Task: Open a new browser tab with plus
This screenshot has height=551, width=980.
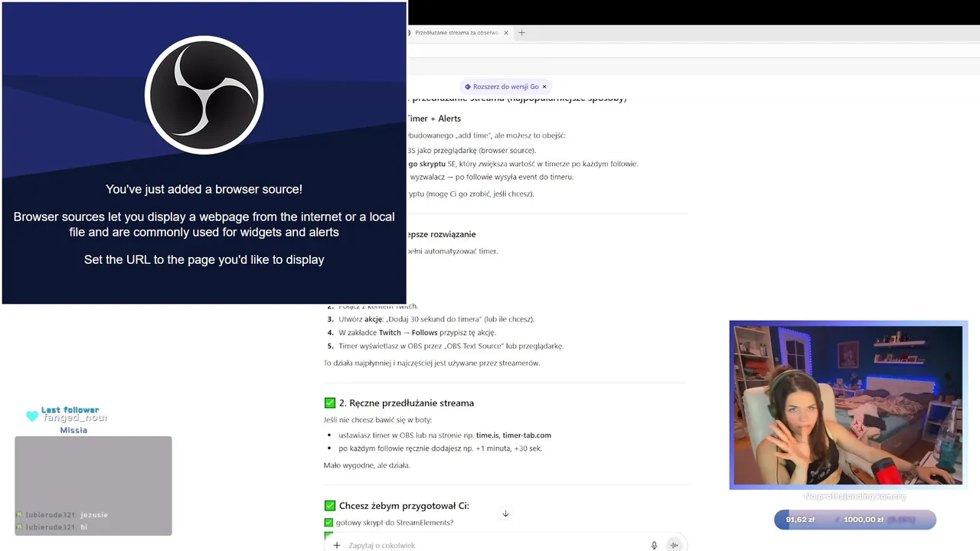Action: tap(521, 33)
